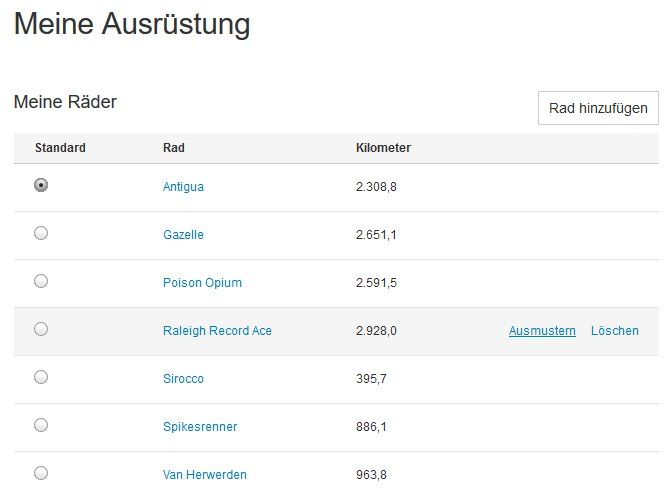Screen dimensions: 664x497
Task: Pick Van Herwerden as standard
Action: coord(41,473)
